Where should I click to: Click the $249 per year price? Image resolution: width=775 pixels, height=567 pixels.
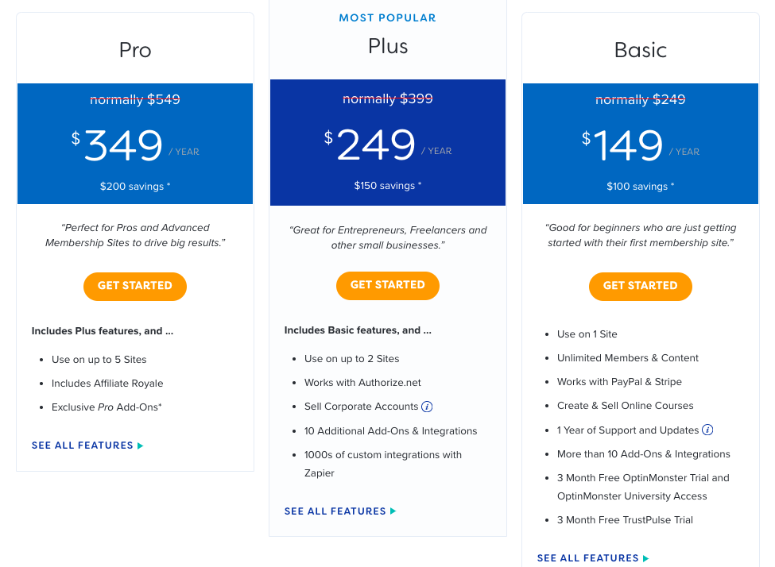coord(388,144)
